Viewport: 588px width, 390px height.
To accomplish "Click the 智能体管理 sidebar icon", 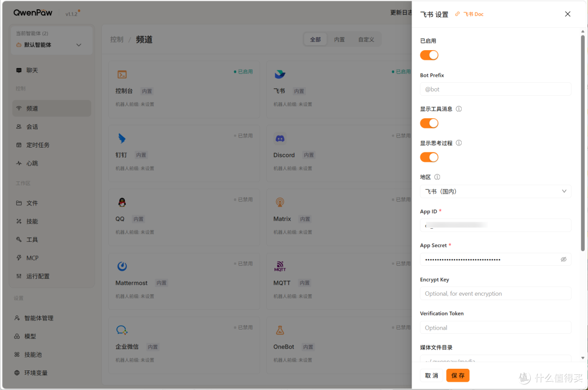I will tap(17, 318).
